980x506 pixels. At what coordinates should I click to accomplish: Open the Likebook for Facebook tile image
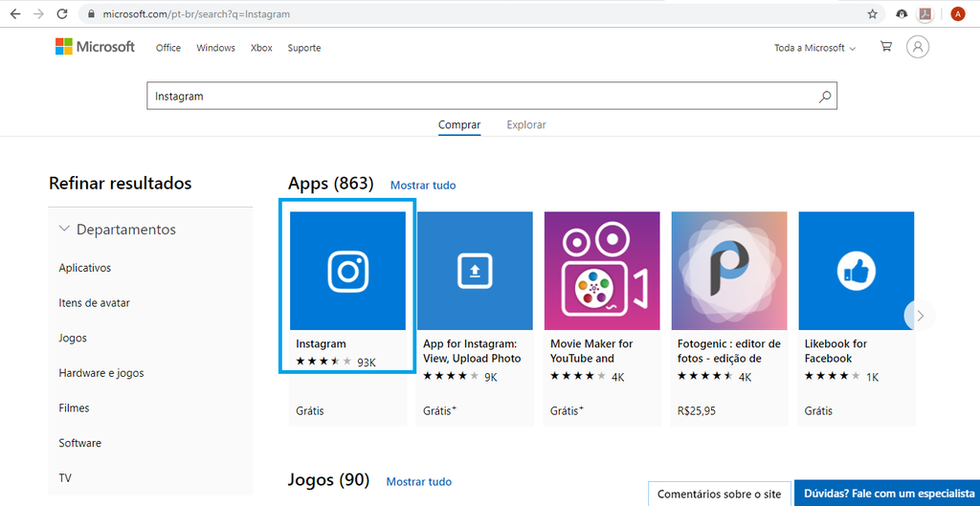857,271
